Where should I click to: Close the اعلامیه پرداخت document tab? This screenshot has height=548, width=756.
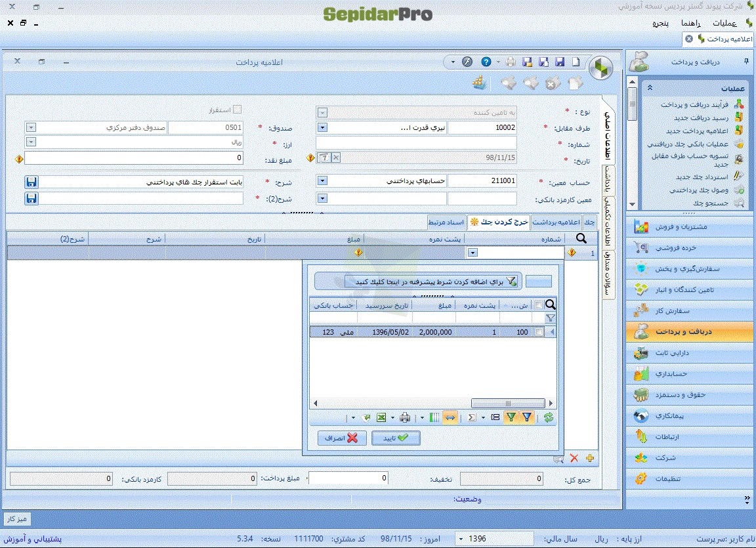tap(689, 39)
